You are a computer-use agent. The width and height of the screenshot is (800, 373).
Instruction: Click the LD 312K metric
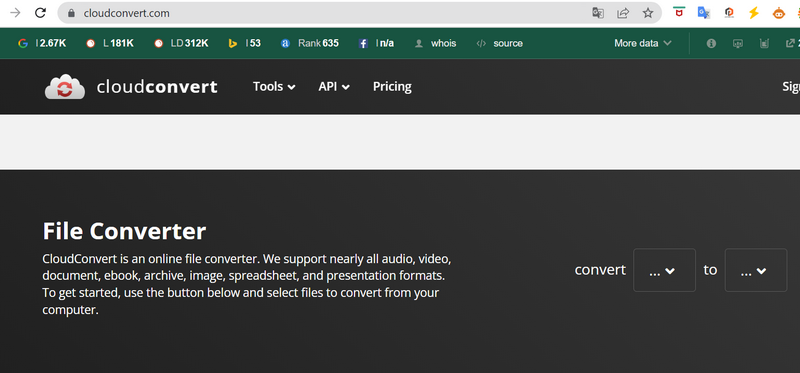(x=181, y=43)
